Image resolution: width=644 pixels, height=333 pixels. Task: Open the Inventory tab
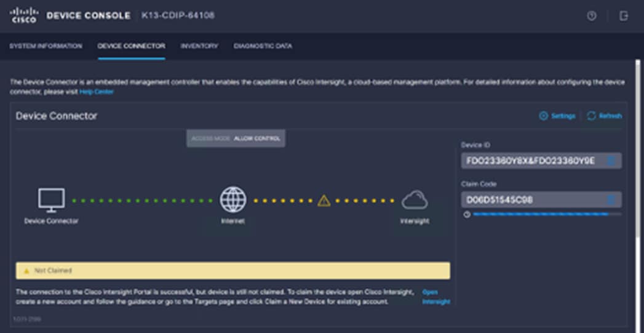tap(199, 46)
